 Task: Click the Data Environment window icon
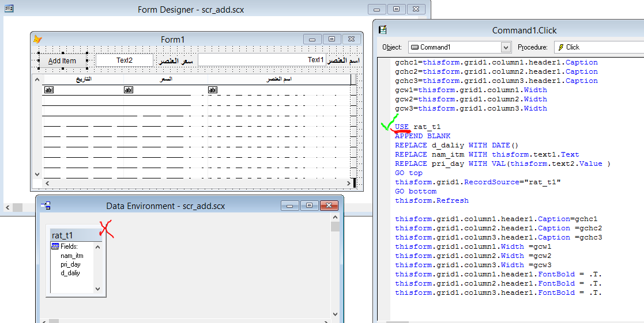click(x=46, y=206)
